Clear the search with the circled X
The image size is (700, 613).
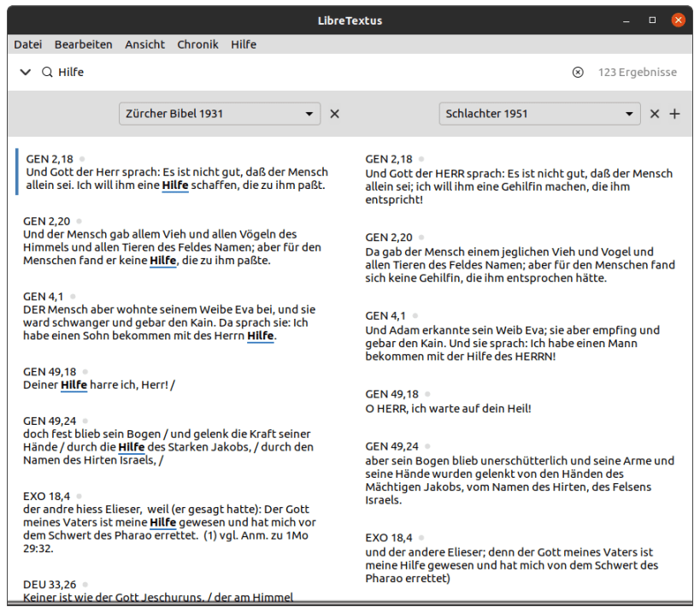[578, 73]
